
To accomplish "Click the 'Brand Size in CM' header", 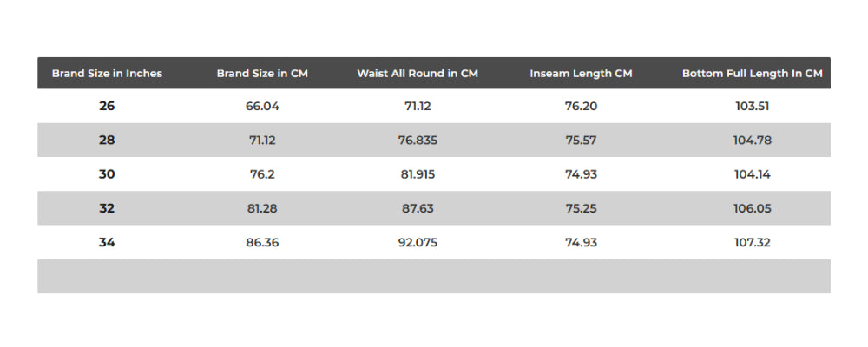I will [262, 74].
